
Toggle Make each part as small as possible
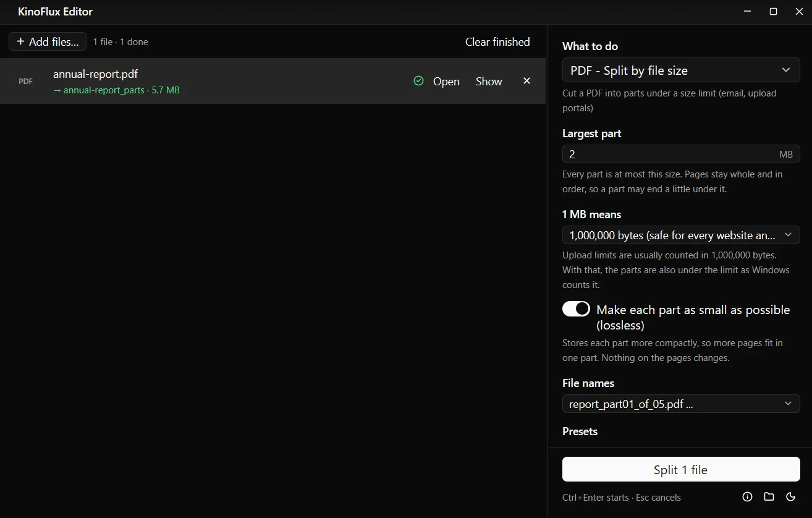click(576, 309)
